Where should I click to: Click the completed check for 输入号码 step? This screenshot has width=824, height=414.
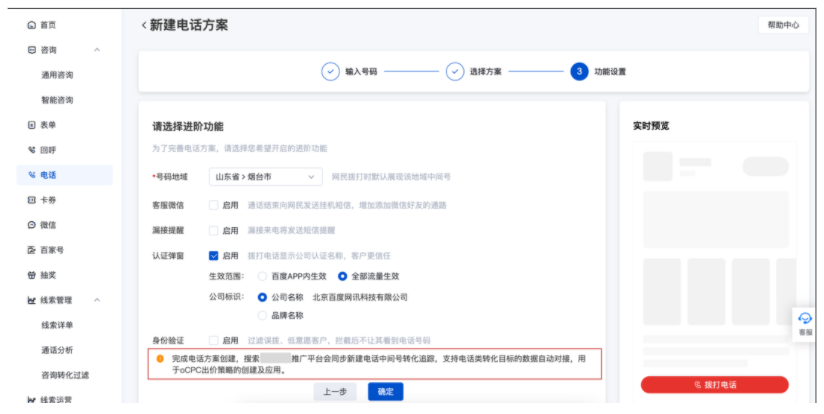330,71
